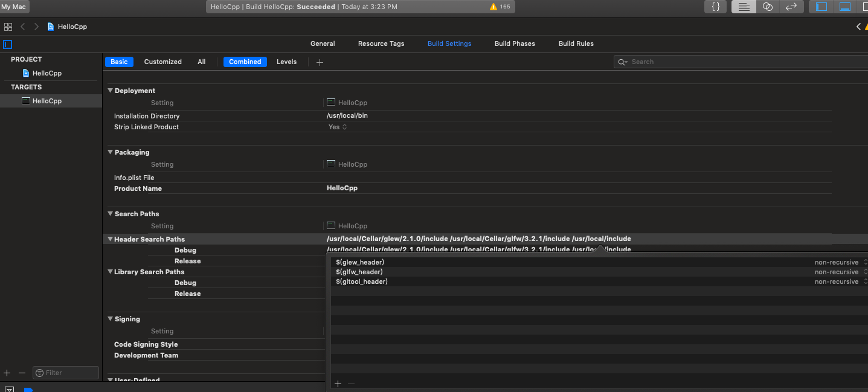Click the yellow warning icon showing 165

click(x=493, y=7)
